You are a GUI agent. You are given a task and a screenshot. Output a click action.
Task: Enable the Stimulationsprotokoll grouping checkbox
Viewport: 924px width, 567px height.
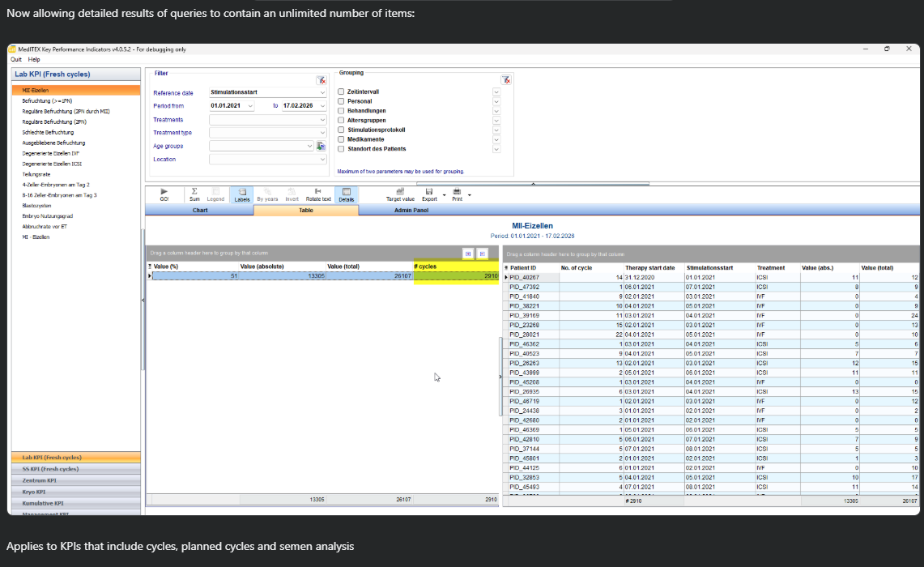(341, 130)
